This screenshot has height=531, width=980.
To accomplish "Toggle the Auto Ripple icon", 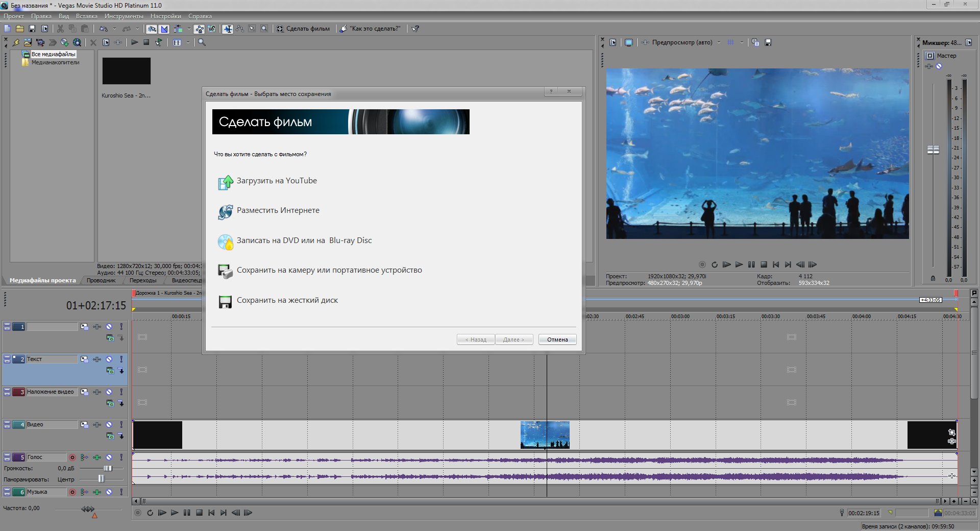I will point(178,29).
